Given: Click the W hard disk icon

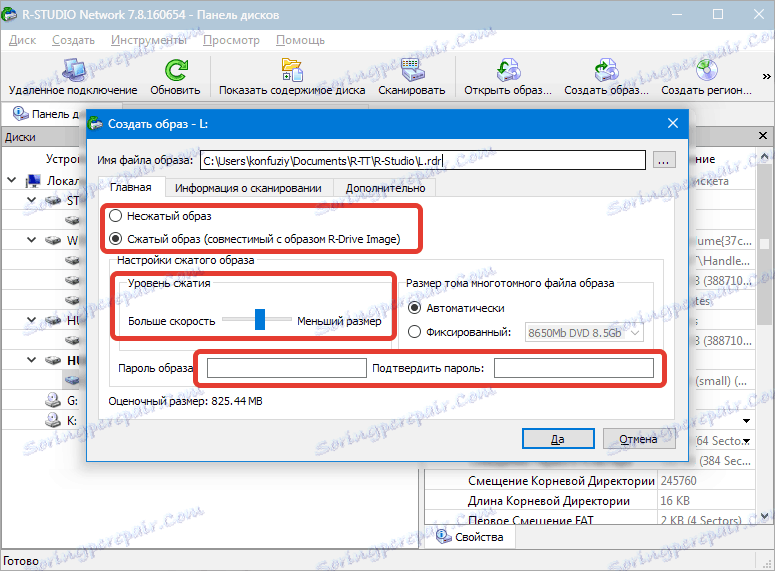Looking at the screenshot, I should coord(53,240).
